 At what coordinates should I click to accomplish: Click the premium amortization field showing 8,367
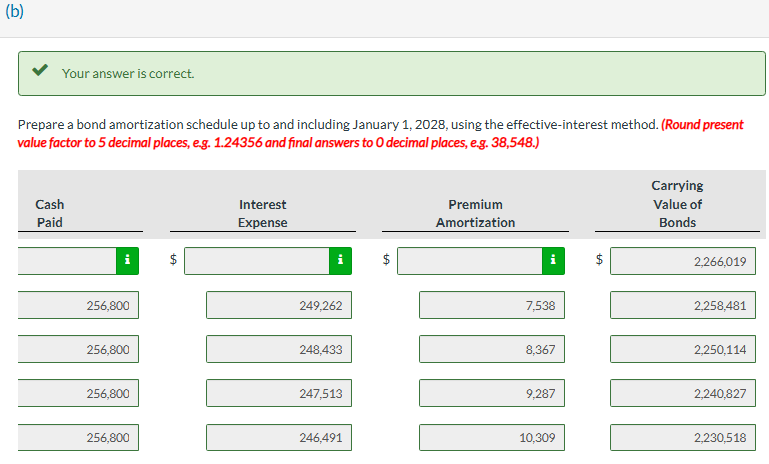click(492, 349)
